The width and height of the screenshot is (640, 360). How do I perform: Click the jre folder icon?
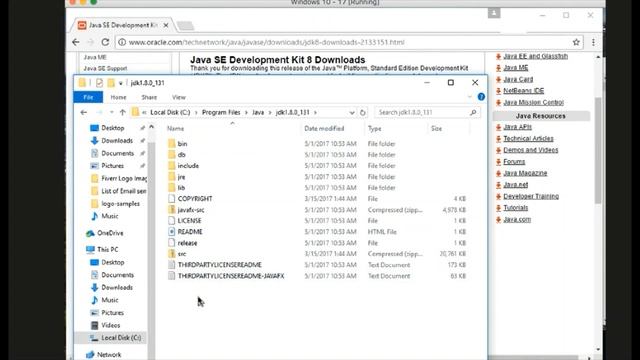[x=172, y=177]
